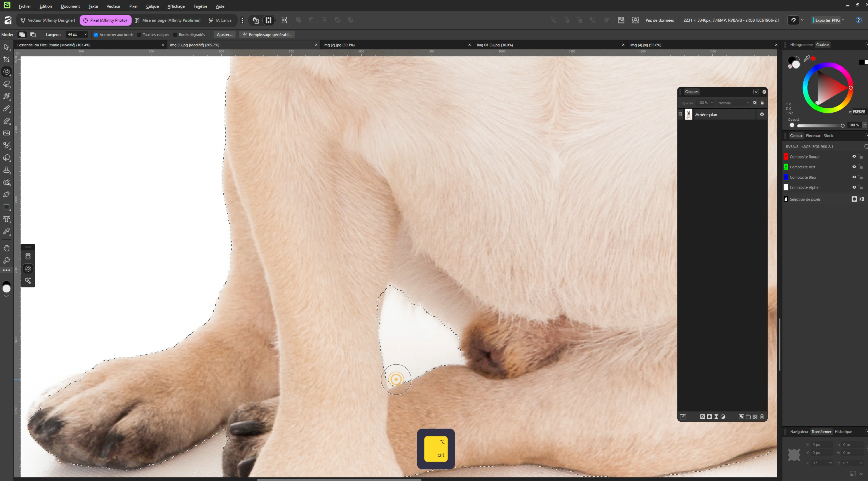The image size is (868, 481).
Task: Click the Remplissage génératif... button
Action: coord(267,35)
